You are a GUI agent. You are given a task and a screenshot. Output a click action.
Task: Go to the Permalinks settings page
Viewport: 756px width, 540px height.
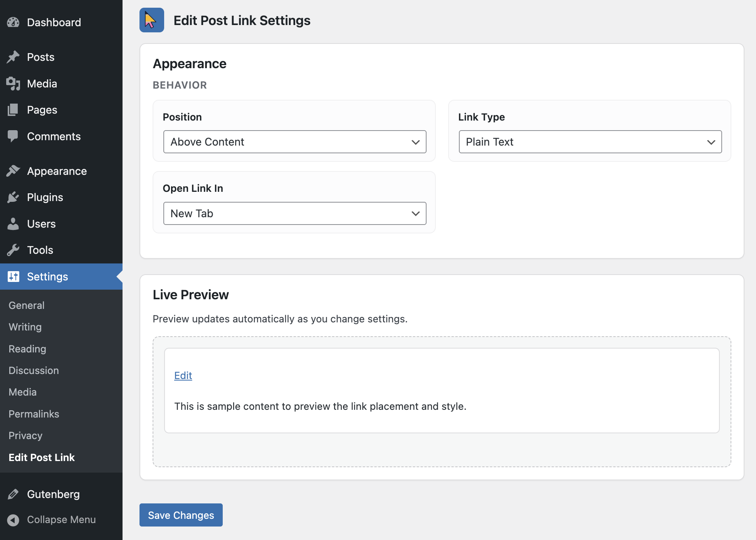point(34,414)
